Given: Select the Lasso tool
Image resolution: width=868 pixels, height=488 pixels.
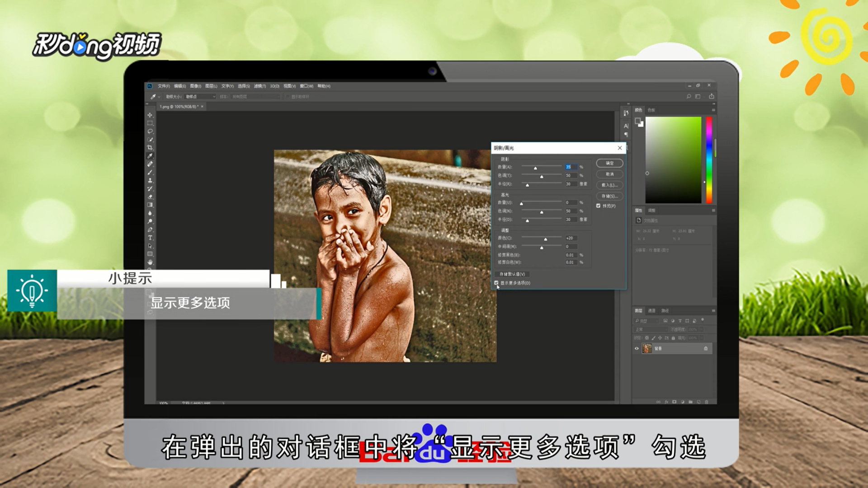Looking at the screenshot, I should (x=150, y=131).
